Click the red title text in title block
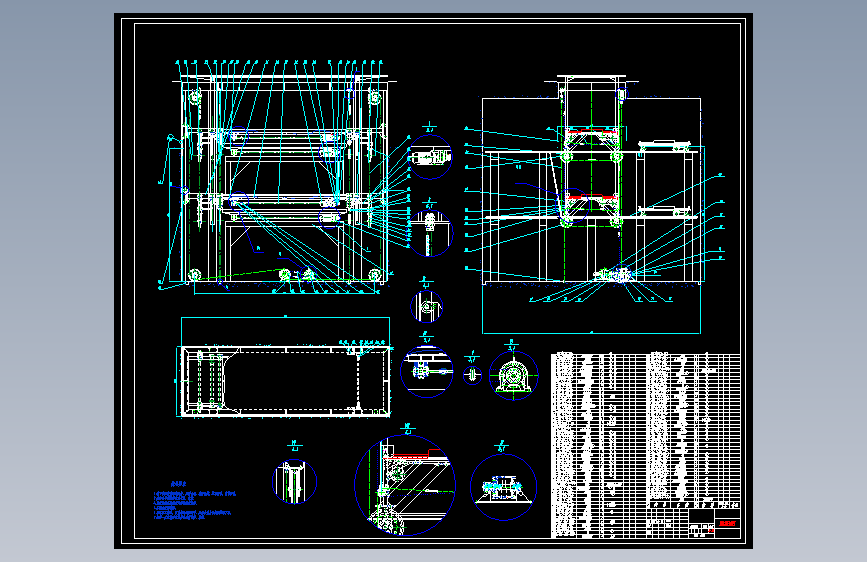The height and width of the screenshot is (562, 867). pyautogui.click(x=728, y=523)
